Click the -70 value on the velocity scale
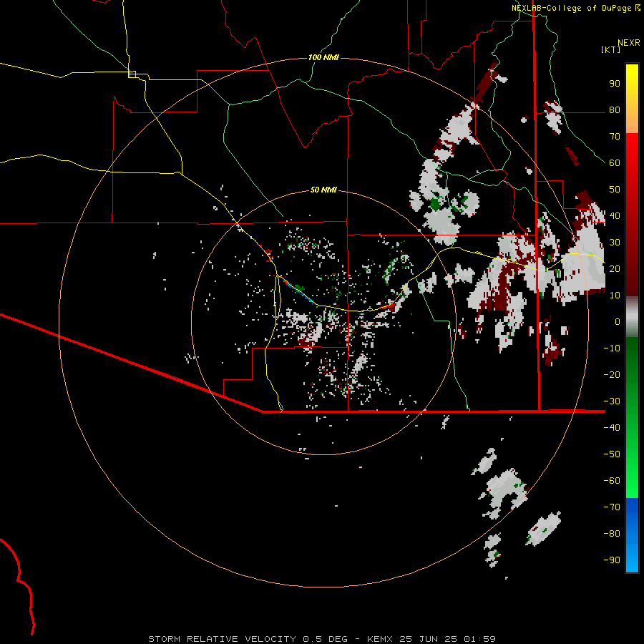The width and height of the screenshot is (644, 644). [612, 507]
